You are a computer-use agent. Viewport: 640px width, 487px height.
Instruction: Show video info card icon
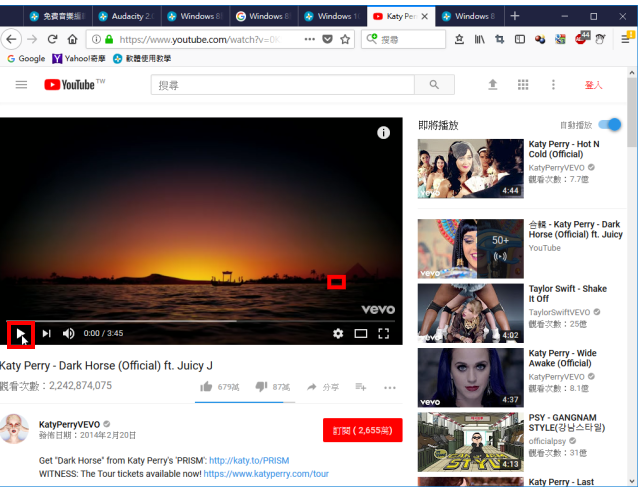pyautogui.click(x=383, y=133)
